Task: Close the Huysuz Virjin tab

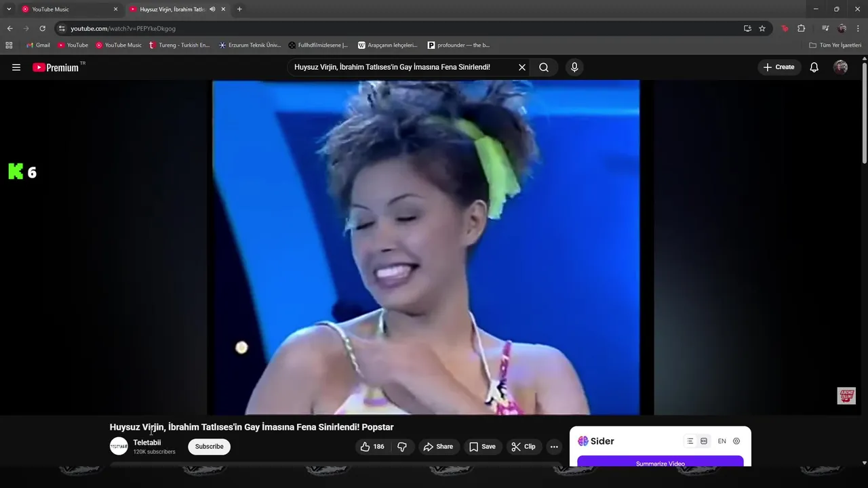Action: tap(223, 9)
